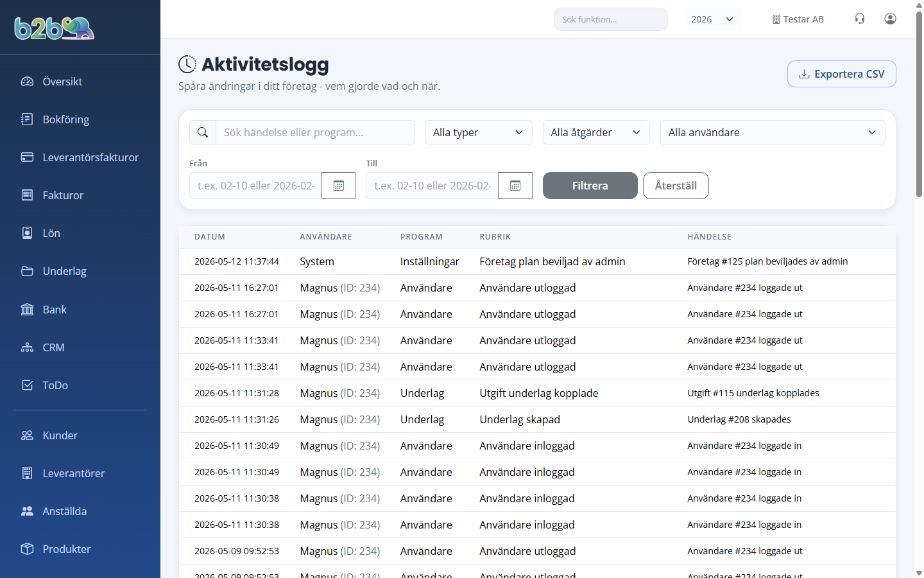This screenshot has width=924, height=578.
Task: Click timestamp 2026-05-12 11:37:44
Action: pyautogui.click(x=237, y=261)
